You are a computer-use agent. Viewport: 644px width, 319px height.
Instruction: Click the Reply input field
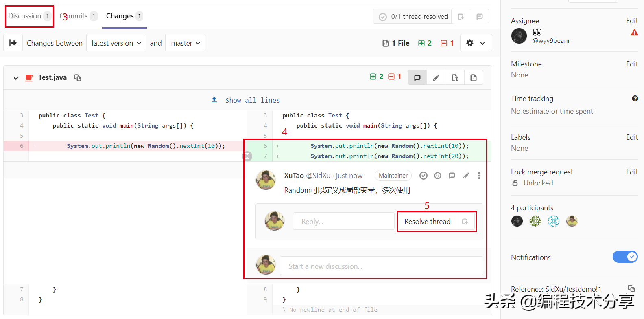[x=344, y=221]
